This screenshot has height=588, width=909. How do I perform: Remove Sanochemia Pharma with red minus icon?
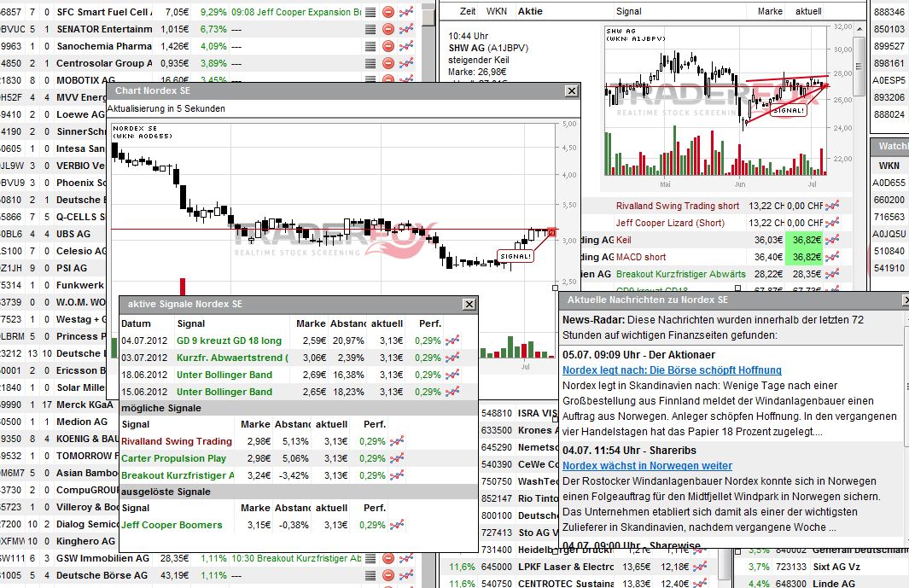[x=387, y=46]
